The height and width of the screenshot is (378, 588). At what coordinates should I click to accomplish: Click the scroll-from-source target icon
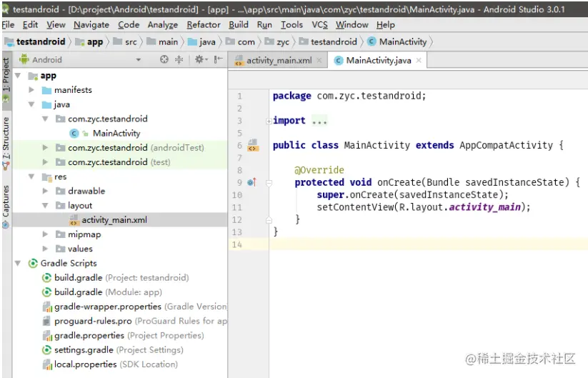[x=164, y=59]
